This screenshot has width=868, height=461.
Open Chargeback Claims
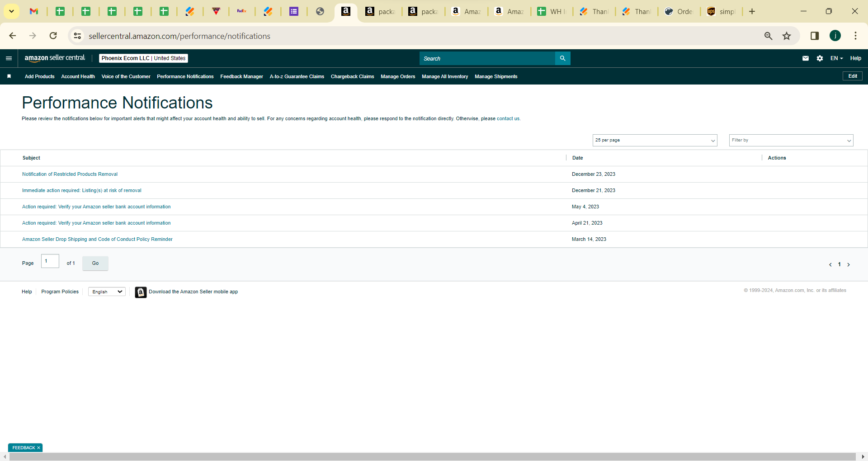click(352, 76)
